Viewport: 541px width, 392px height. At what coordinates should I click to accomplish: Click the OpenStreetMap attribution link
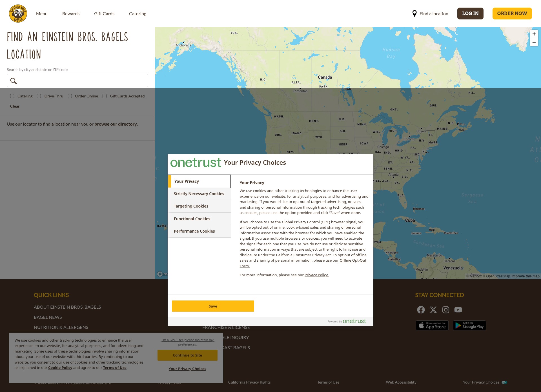tap(496, 276)
